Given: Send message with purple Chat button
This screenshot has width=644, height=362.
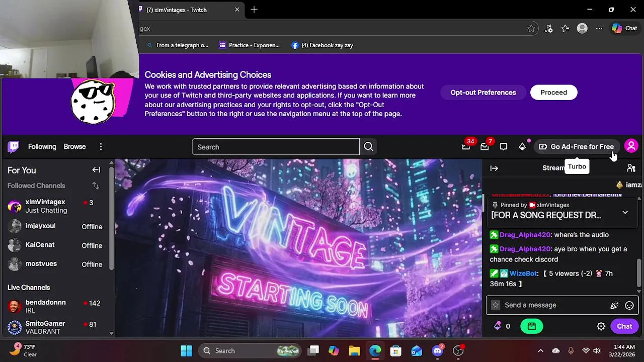Looking at the screenshot, I should 624,326.
